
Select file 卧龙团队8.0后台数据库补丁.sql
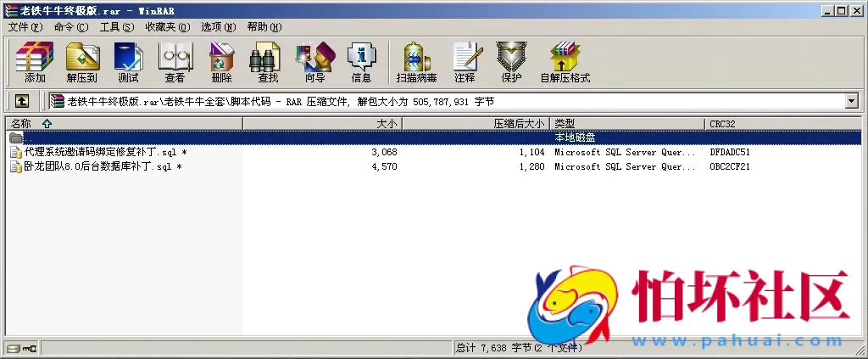(103, 166)
